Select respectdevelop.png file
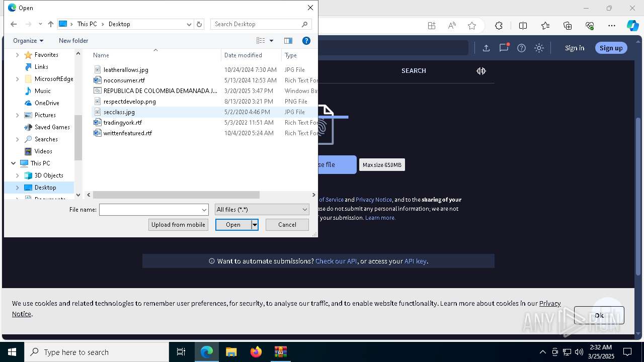This screenshot has width=644, height=362. 129,102
